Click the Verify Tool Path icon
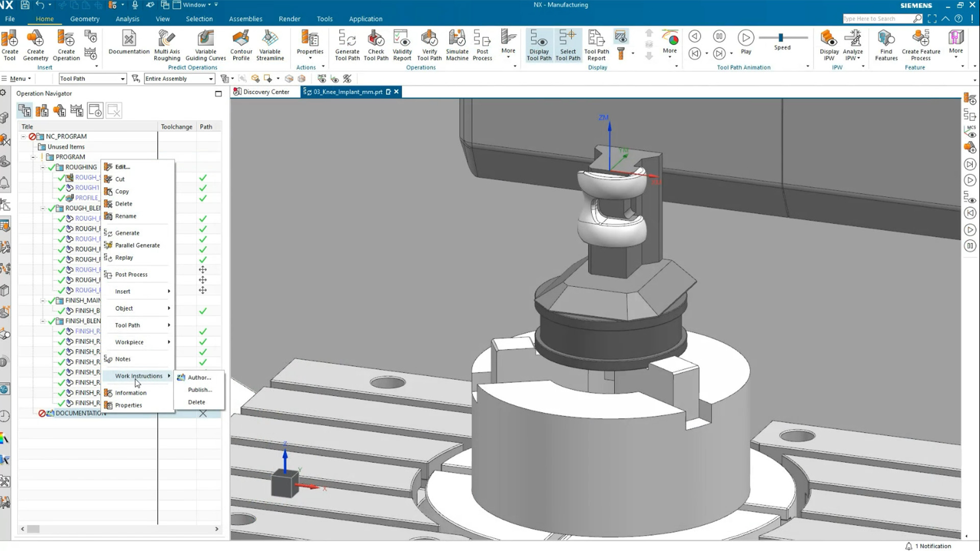 tap(429, 45)
